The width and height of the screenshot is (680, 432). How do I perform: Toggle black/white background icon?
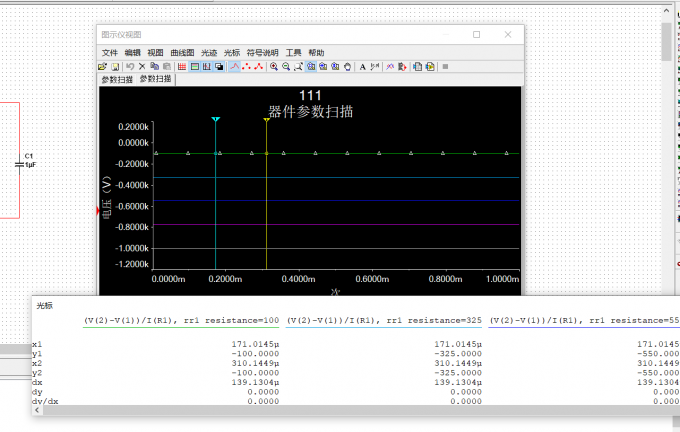tap(219, 67)
